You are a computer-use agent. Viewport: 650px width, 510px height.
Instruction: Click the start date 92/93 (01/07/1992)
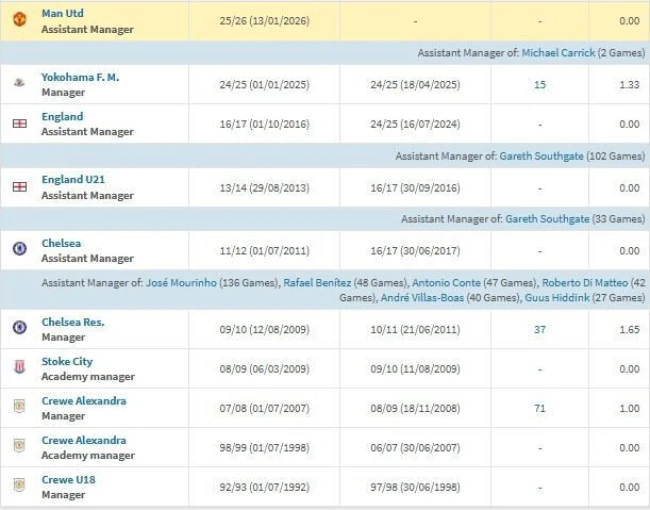click(x=264, y=487)
